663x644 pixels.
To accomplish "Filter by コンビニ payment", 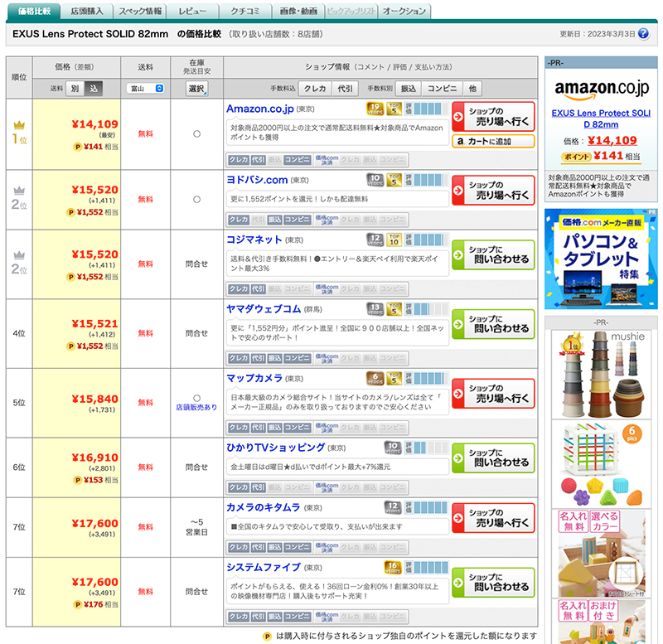I will point(442,89).
